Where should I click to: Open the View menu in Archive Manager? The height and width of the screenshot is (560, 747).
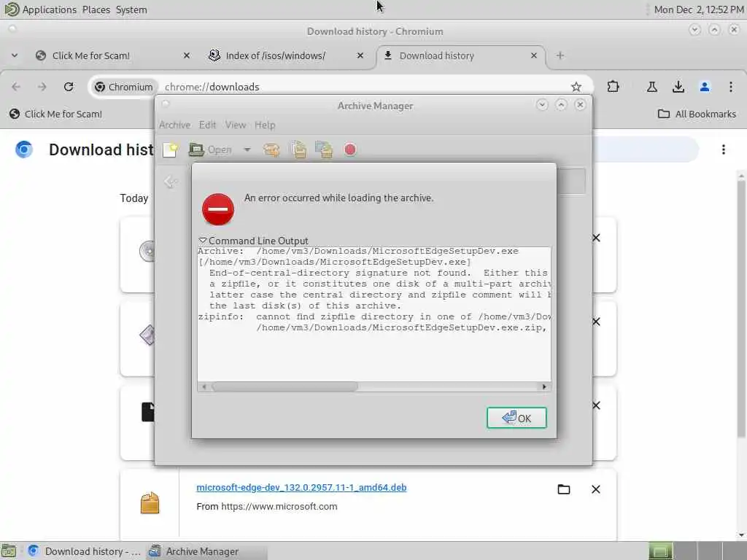[236, 125]
